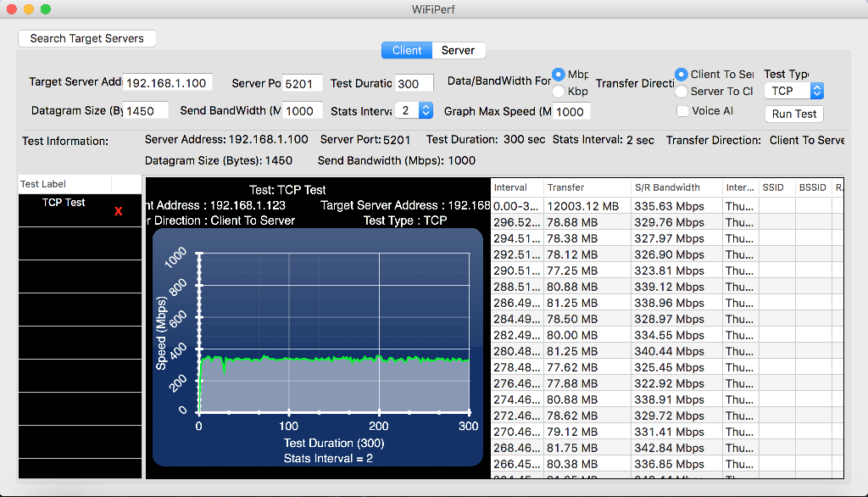
Task: Switch to the Server tab
Action: pos(458,51)
